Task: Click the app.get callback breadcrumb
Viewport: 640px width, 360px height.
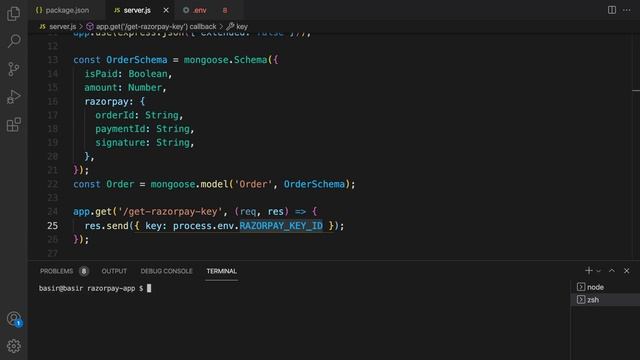Action: pos(151,27)
